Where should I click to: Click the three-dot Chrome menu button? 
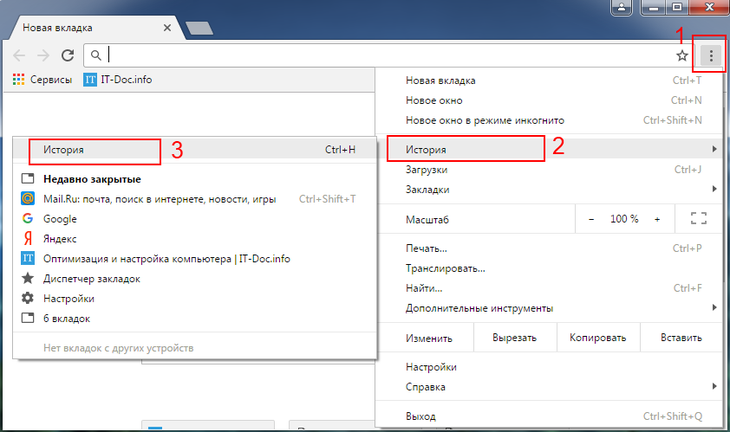click(710, 56)
